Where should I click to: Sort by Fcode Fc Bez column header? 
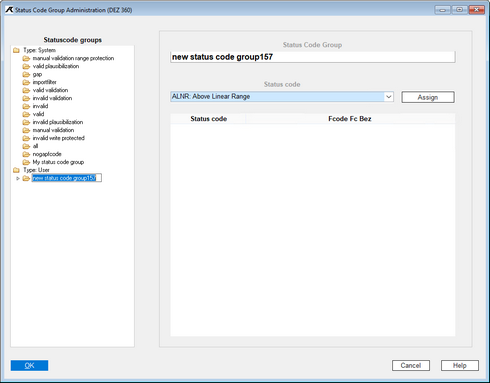click(x=350, y=119)
